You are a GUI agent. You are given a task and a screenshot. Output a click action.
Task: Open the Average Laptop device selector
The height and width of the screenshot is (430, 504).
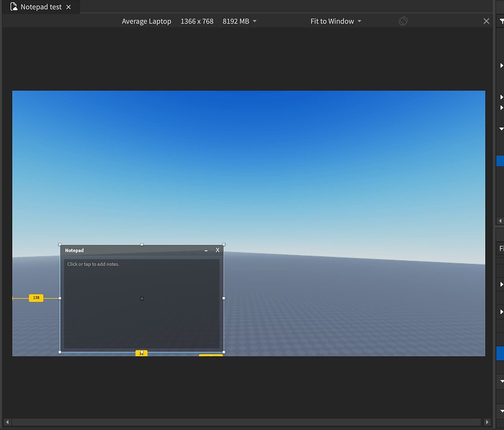(x=146, y=21)
